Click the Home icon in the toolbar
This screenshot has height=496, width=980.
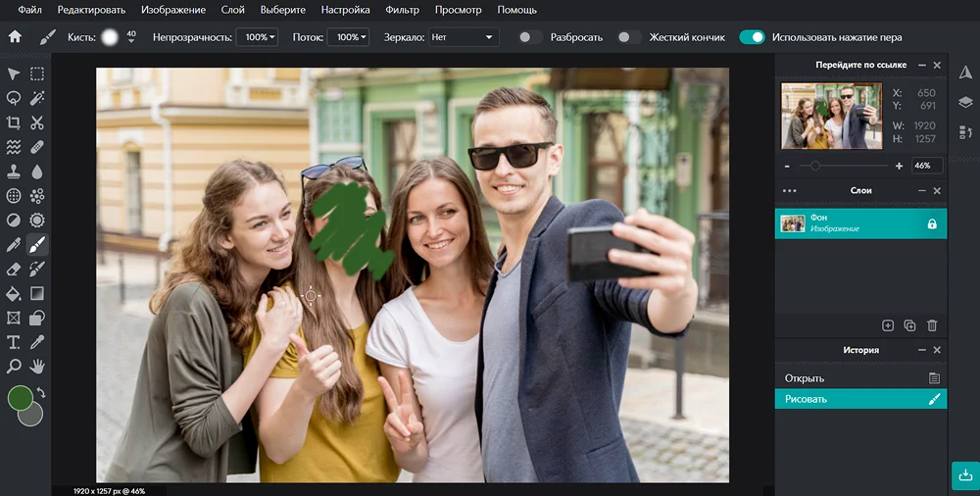(15, 37)
